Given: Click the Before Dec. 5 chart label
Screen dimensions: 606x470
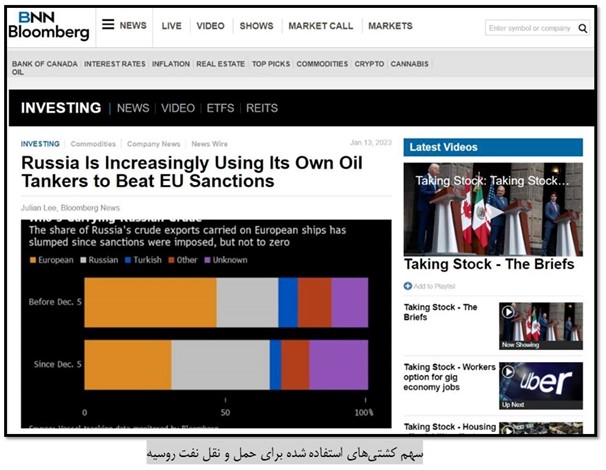Looking at the screenshot, I should (x=55, y=302).
